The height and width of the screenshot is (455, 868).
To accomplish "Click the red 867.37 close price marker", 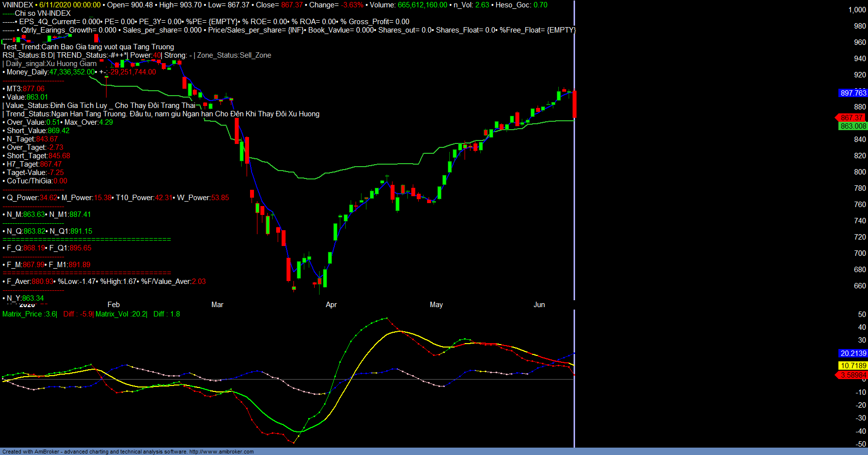I will 852,118.
